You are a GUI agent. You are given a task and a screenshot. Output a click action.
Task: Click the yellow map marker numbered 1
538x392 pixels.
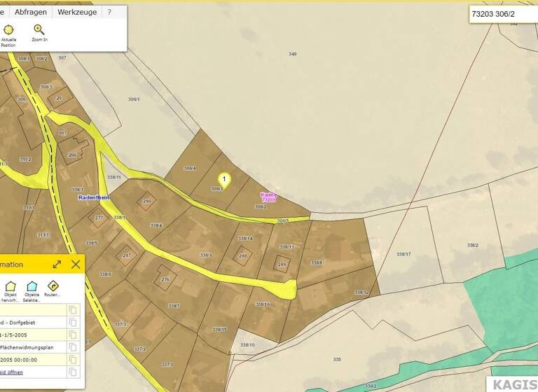point(224,181)
